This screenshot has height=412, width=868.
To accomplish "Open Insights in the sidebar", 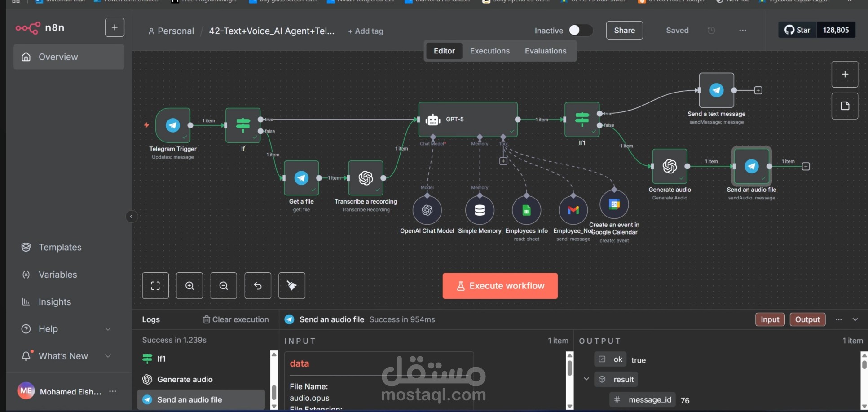I will tap(54, 302).
